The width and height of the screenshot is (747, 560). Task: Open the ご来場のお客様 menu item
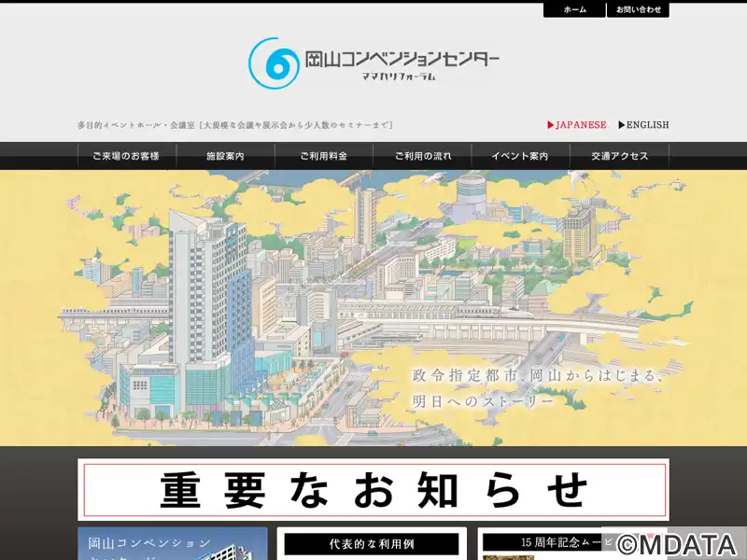coord(126,156)
